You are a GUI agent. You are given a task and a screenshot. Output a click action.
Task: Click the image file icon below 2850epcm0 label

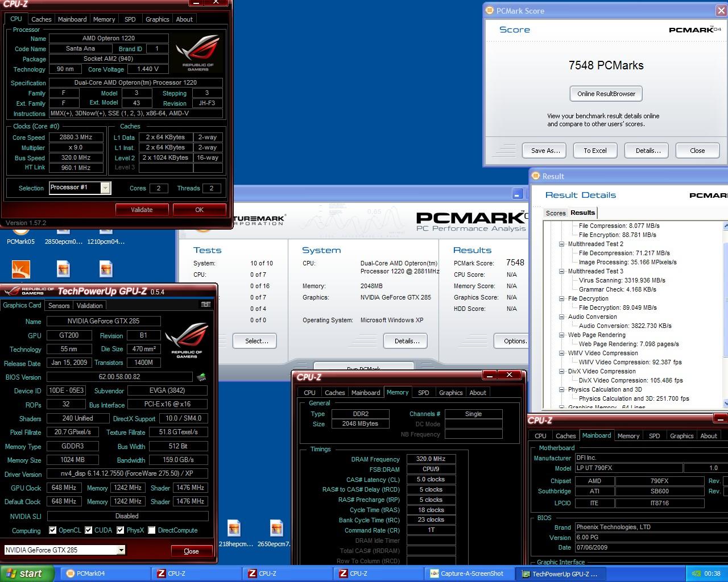[64, 268]
